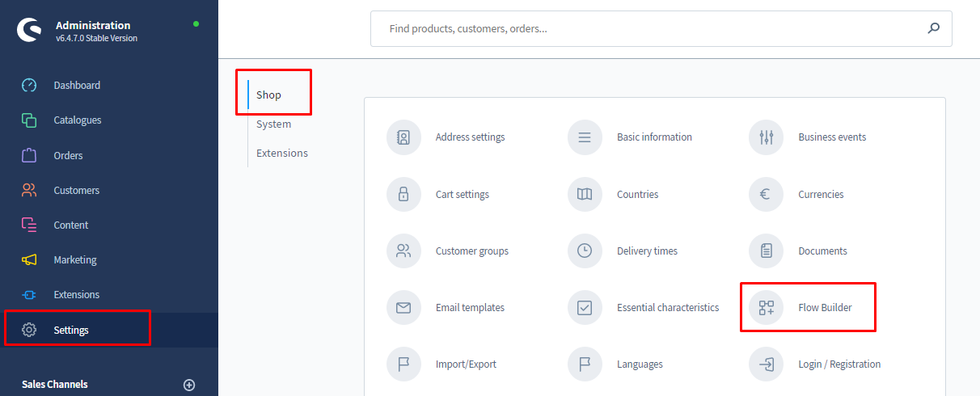Open Cart settings link
Screen dimensions: 980x396
(463, 194)
